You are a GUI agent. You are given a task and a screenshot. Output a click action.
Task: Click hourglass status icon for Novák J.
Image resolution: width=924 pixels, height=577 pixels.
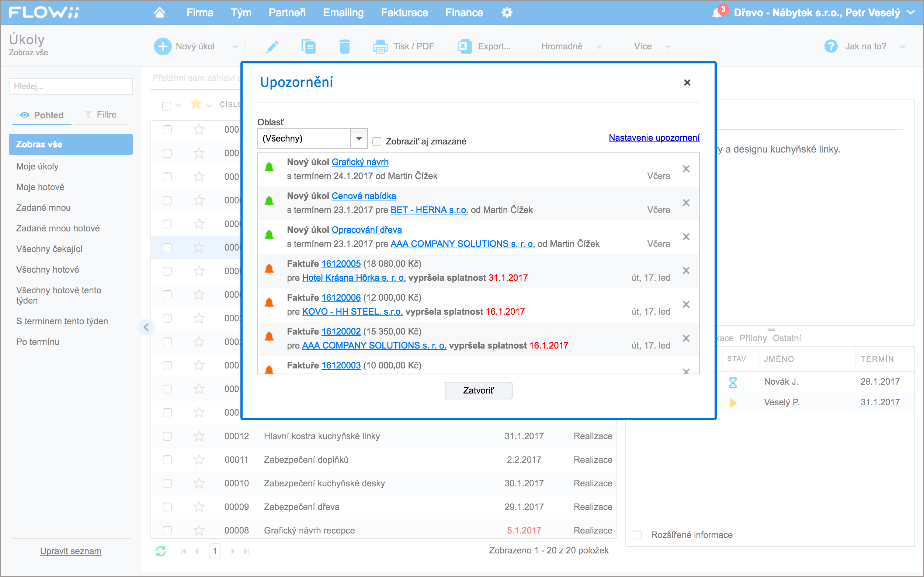pos(733,382)
